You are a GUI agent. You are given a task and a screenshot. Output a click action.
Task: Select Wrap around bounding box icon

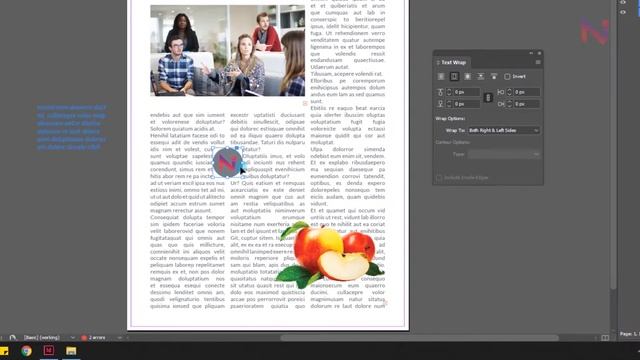(454, 76)
